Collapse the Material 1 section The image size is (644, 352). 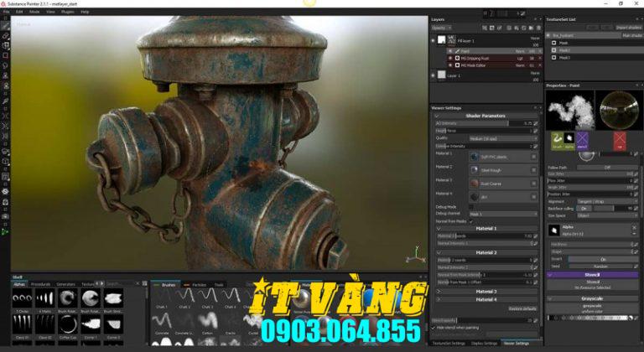(x=439, y=228)
